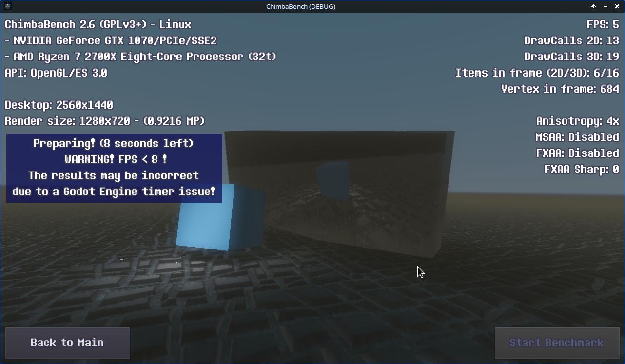The width and height of the screenshot is (625, 364).
Task: Select the DrawCalls 2D: 13 value
Action: (572, 40)
